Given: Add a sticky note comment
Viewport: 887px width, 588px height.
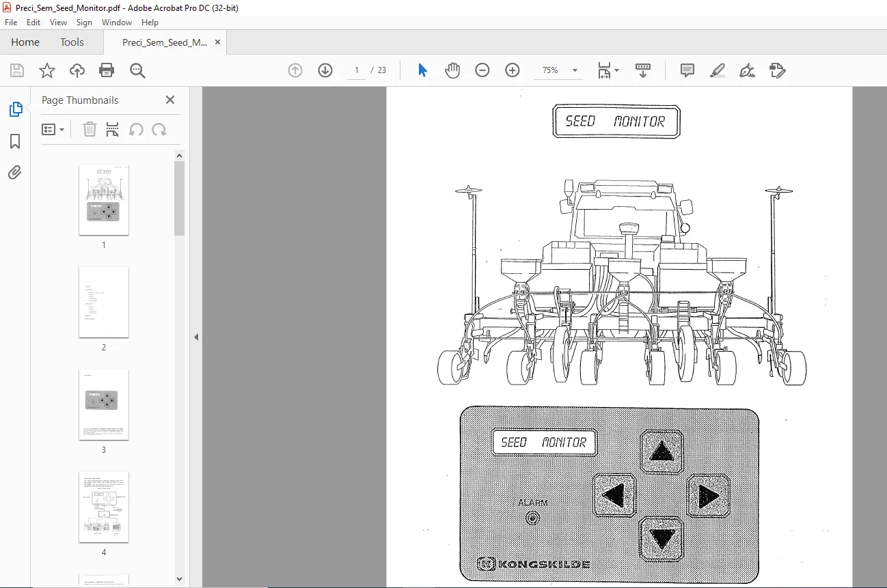Looking at the screenshot, I should point(687,70).
